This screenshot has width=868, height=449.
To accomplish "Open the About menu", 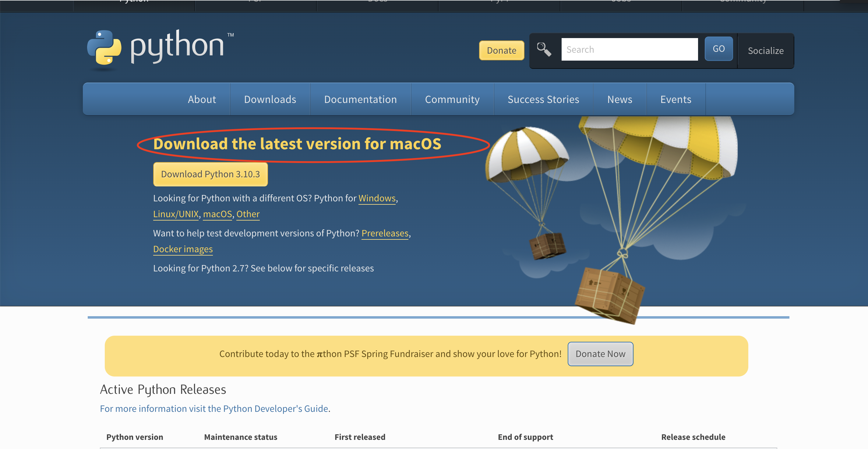I will pos(202,99).
